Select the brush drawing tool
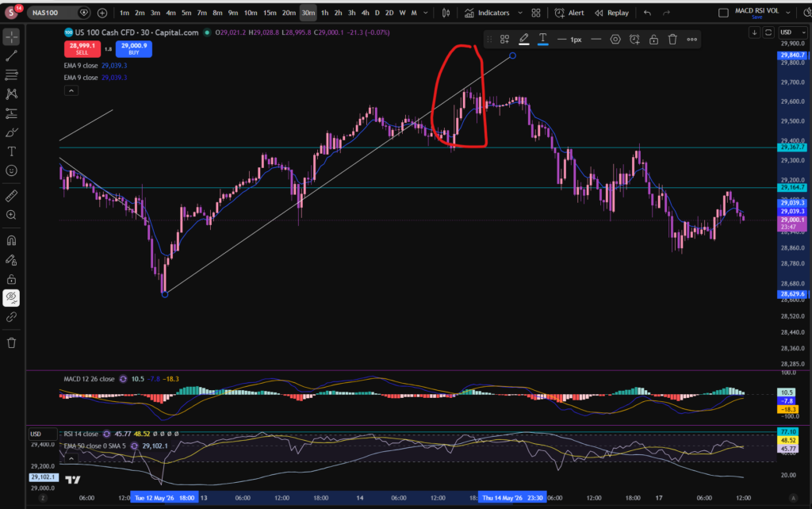The height and width of the screenshot is (509, 812). click(11, 132)
